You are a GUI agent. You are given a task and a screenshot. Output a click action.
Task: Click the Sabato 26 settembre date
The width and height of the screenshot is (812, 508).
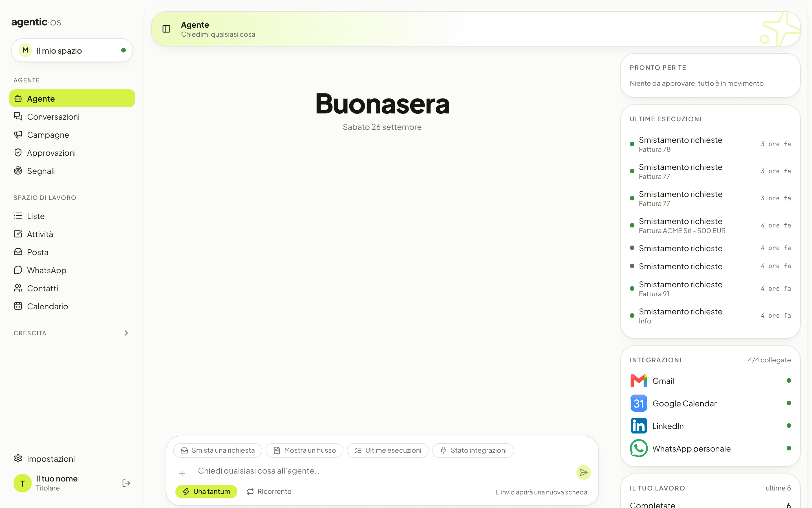point(382,127)
